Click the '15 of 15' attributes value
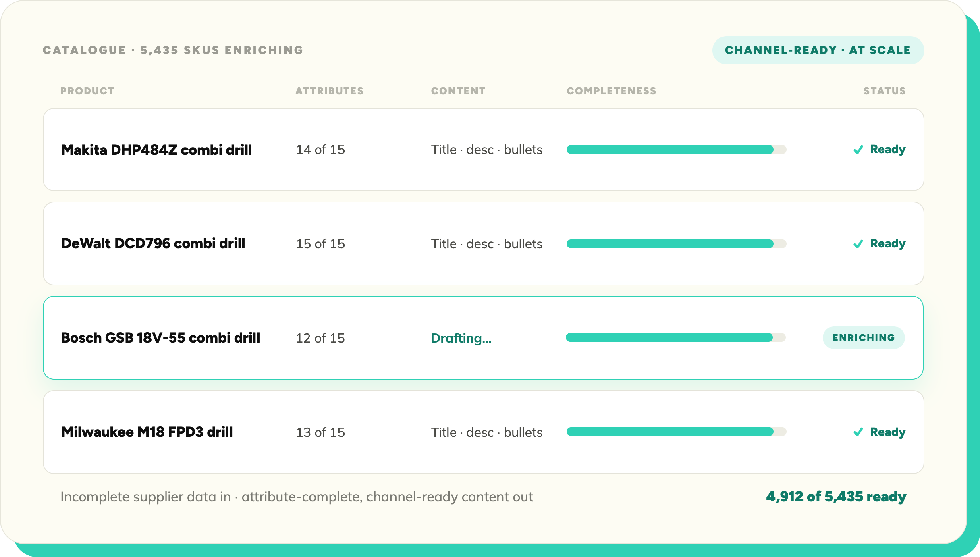The image size is (980, 557). point(320,244)
